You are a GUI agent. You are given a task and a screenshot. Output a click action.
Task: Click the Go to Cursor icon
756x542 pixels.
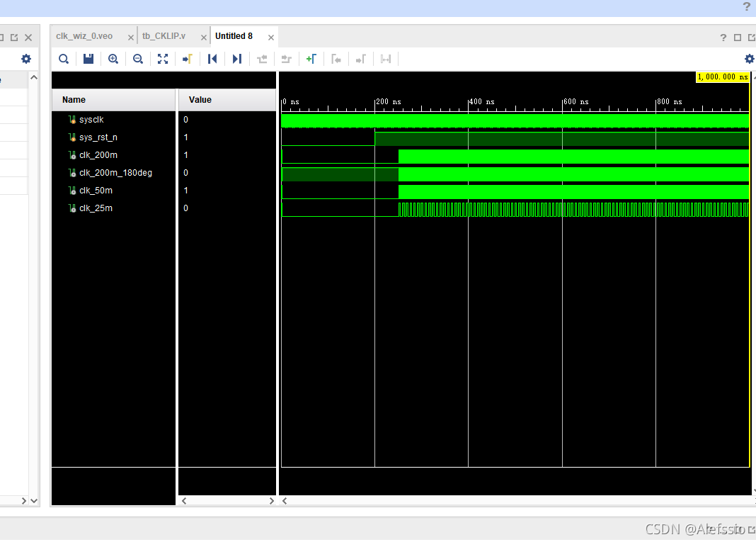click(x=188, y=59)
